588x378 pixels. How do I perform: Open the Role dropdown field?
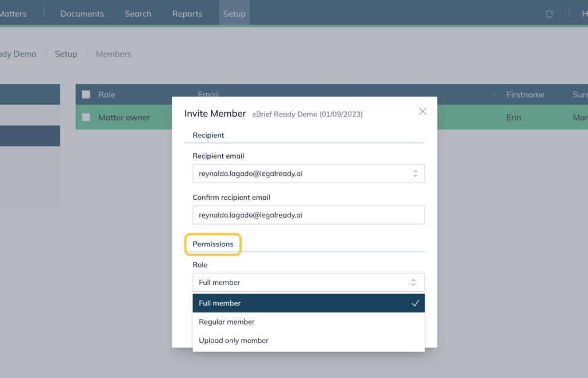[x=308, y=283]
